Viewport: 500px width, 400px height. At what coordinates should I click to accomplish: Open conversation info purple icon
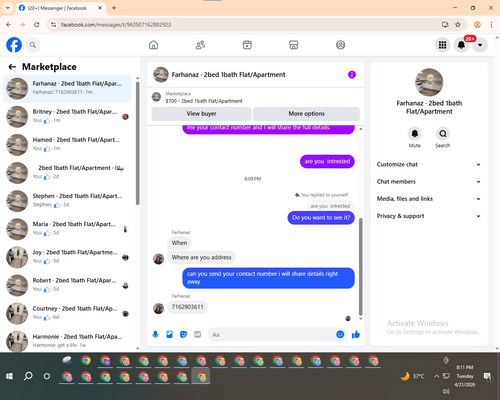point(352,75)
